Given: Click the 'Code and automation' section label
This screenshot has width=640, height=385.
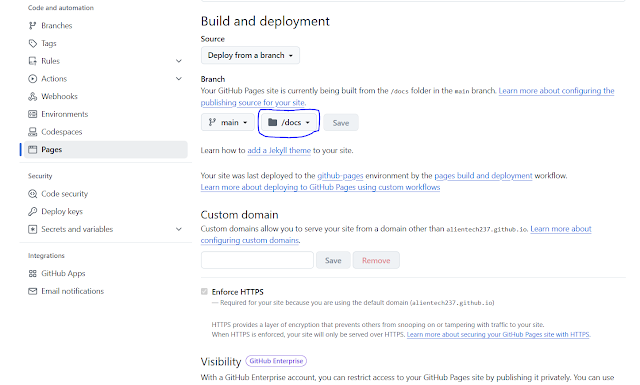Looking at the screenshot, I should pos(61,8).
